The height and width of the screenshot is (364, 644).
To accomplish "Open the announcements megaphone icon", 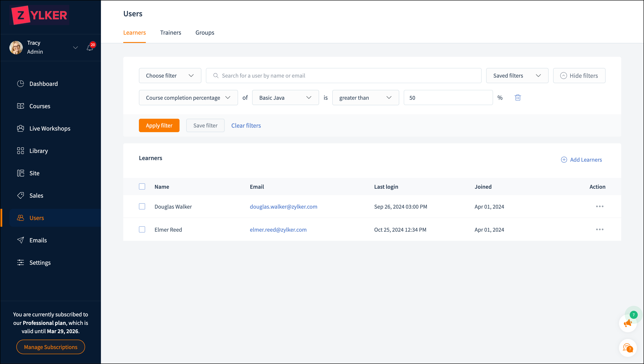I will pos(627,323).
